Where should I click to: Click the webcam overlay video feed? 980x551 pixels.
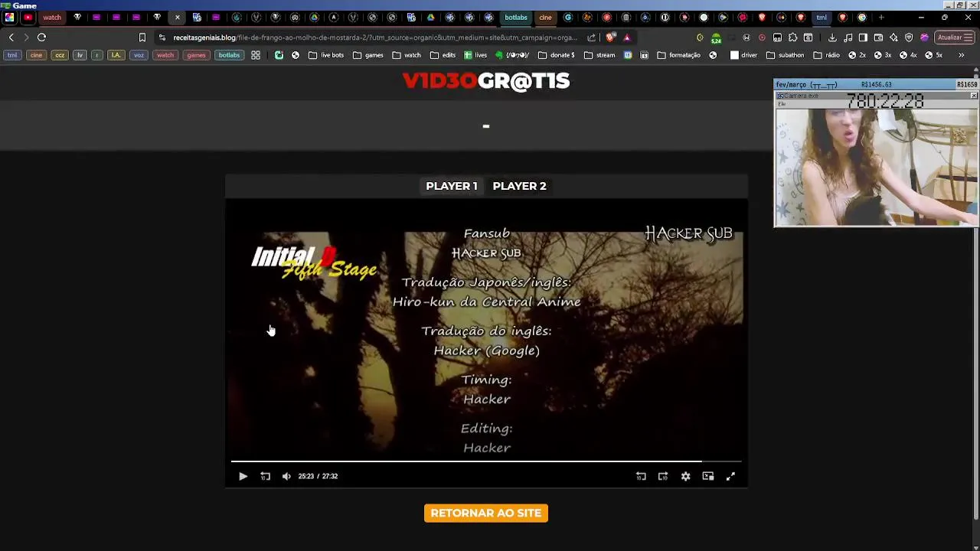876,167
